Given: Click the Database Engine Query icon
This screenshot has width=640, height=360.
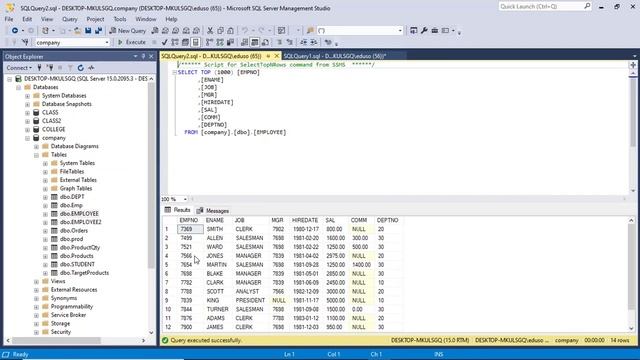Looking at the screenshot, I should [155, 31].
